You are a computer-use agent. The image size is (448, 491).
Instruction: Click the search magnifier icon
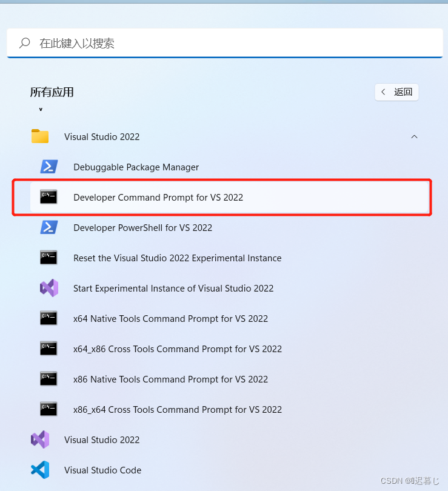click(x=25, y=43)
